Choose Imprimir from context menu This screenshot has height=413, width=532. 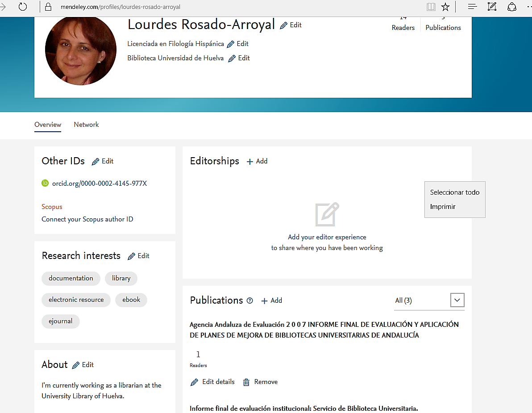pyautogui.click(x=455, y=207)
